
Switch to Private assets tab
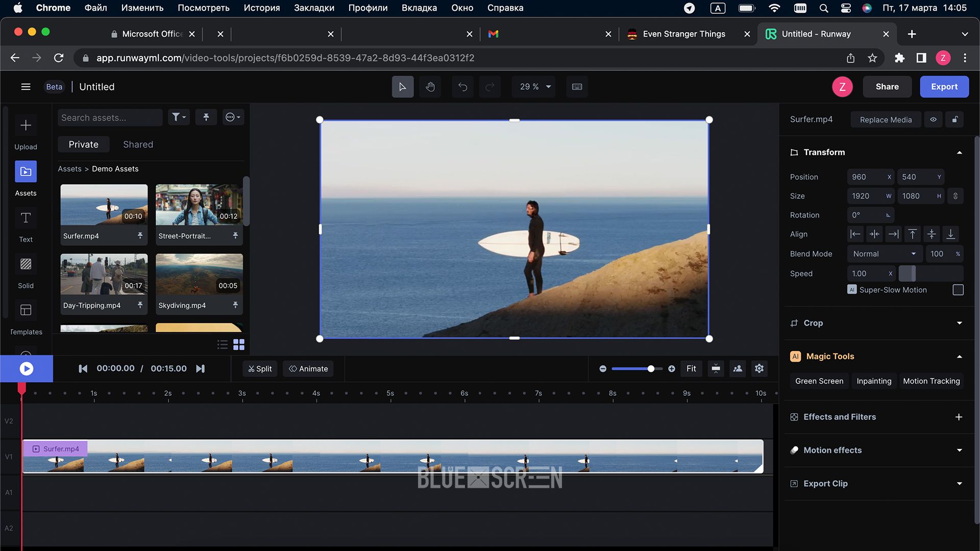pyautogui.click(x=83, y=144)
